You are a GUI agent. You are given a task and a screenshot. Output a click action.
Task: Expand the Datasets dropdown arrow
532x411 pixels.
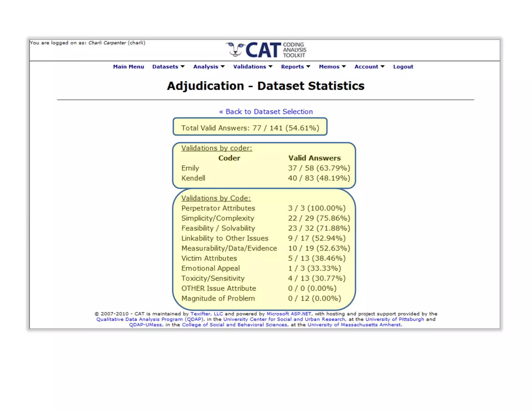(x=183, y=67)
